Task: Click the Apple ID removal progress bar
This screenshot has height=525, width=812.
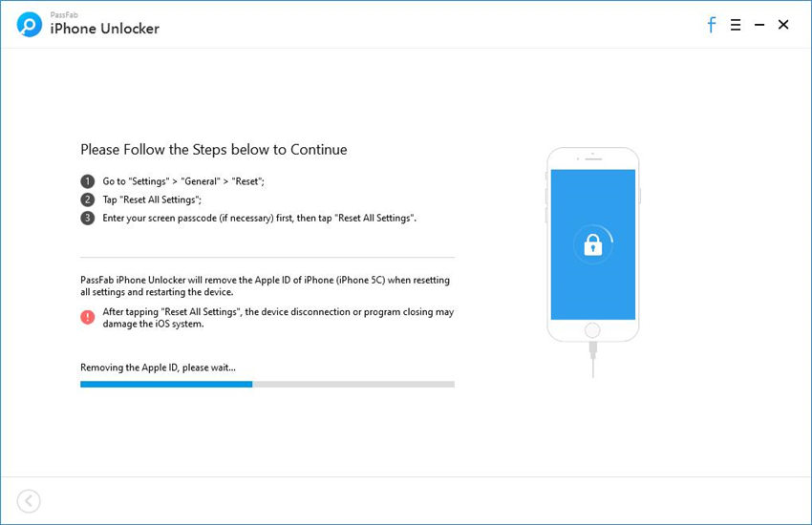Action: coord(267,385)
